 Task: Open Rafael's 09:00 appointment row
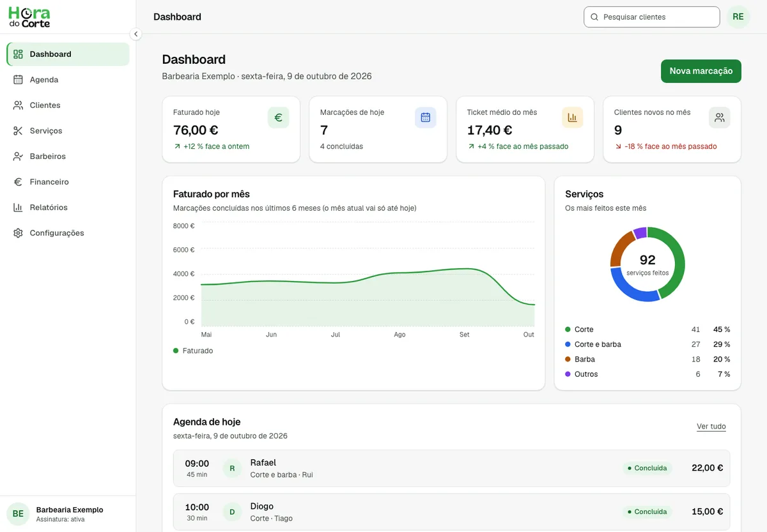451,468
